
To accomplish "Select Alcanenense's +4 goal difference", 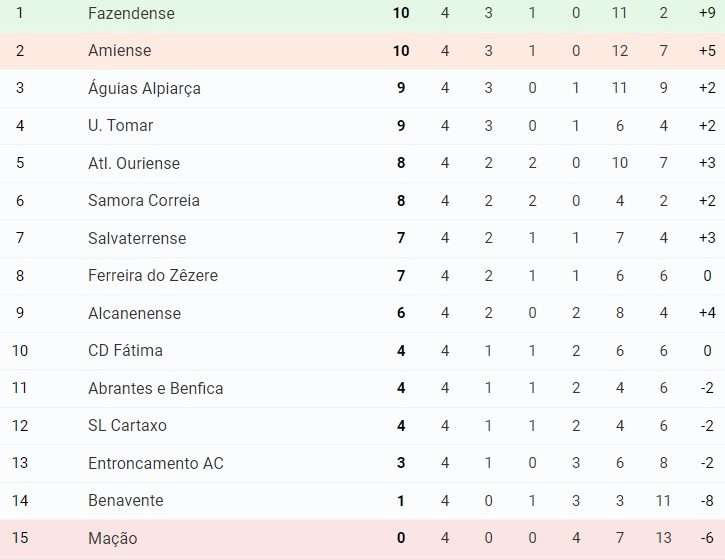I will click(x=707, y=313).
